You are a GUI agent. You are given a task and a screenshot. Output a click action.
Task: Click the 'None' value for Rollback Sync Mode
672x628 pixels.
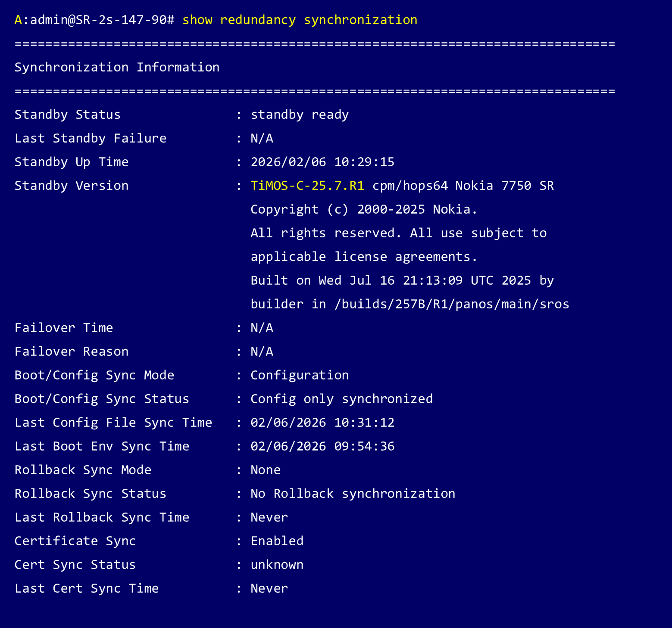(266, 470)
